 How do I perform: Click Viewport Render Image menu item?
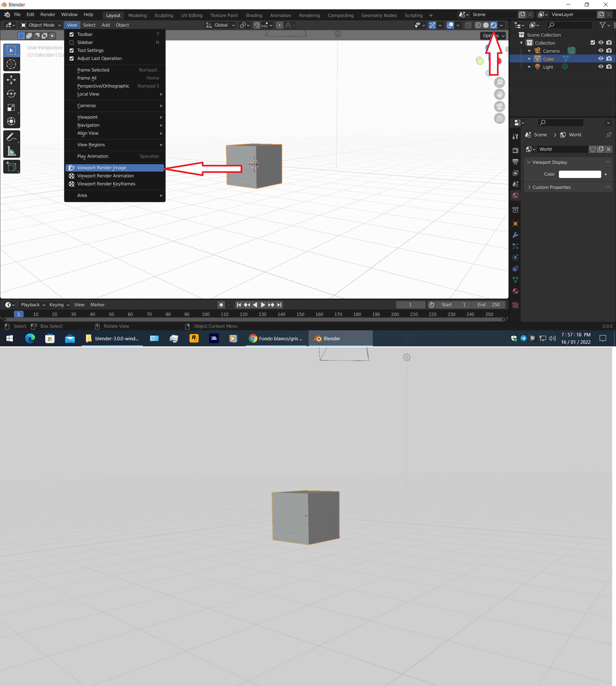(x=115, y=168)
